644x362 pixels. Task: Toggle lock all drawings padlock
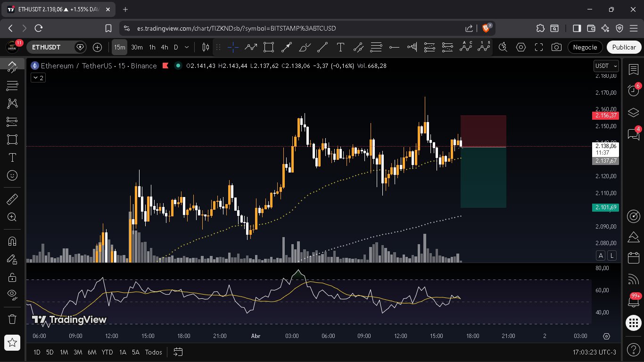click(12, 277)
